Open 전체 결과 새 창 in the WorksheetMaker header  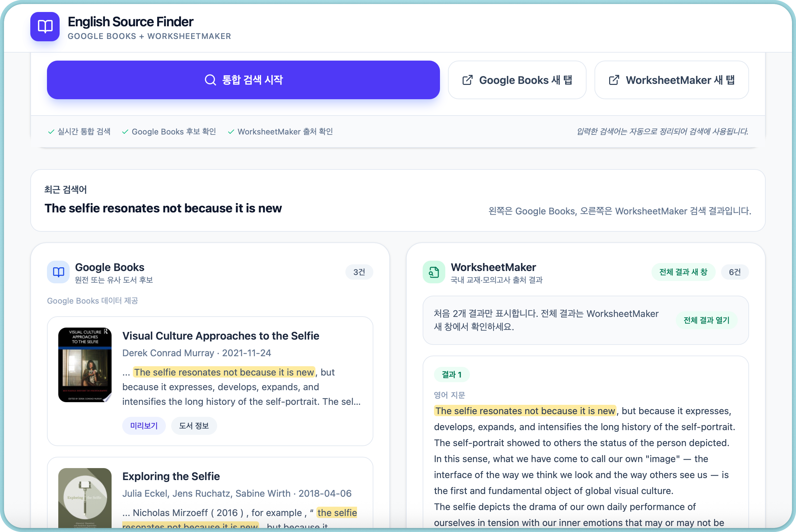pyautogui.click(x=683, y=272)
